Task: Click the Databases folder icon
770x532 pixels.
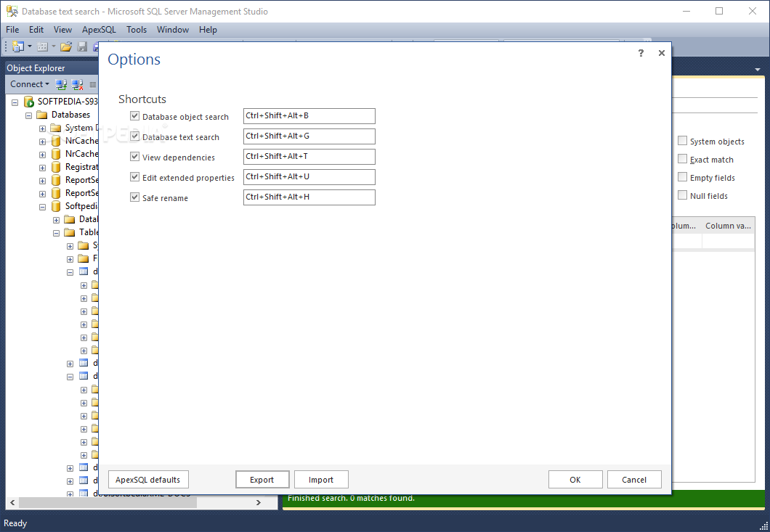Action: pyautogui.click(x=42, y=115)
